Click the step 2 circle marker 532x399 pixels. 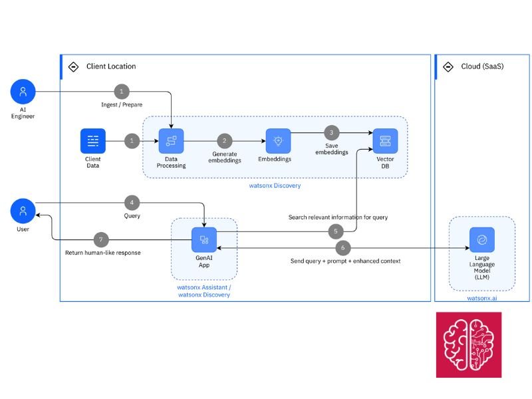(x=224, y=141)
